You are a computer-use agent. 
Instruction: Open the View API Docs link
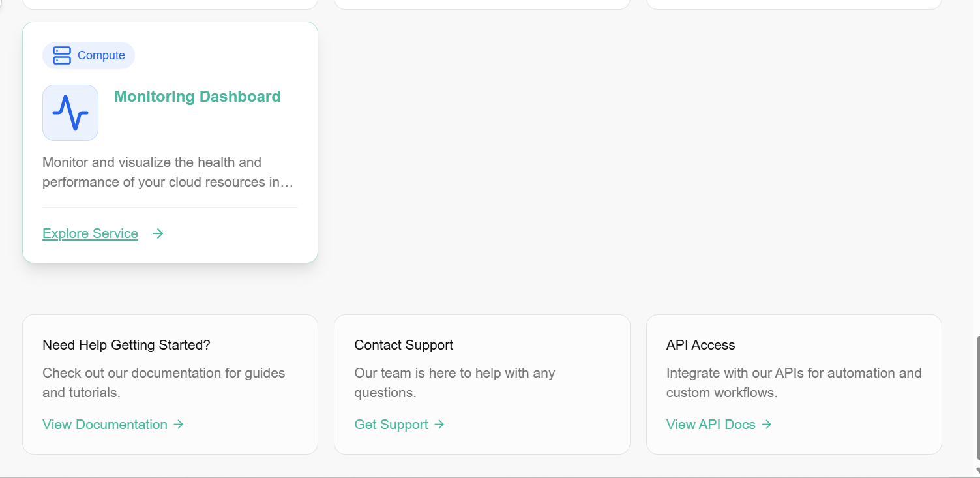[x=711, y=425]
